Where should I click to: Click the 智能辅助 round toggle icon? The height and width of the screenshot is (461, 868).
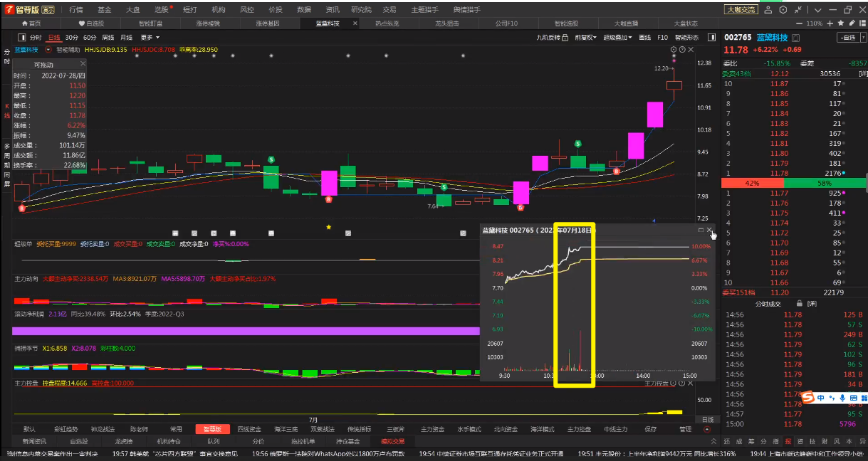(48, 50)
